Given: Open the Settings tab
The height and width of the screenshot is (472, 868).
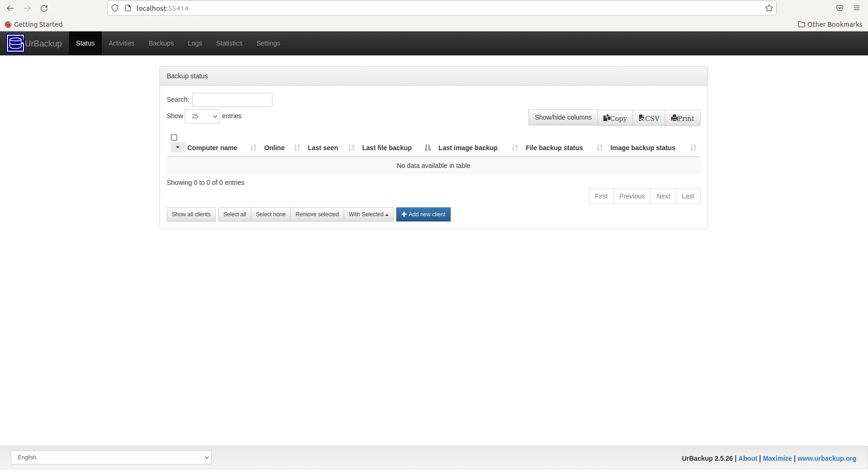Looking at the screenshot, I should pos(268,43).
